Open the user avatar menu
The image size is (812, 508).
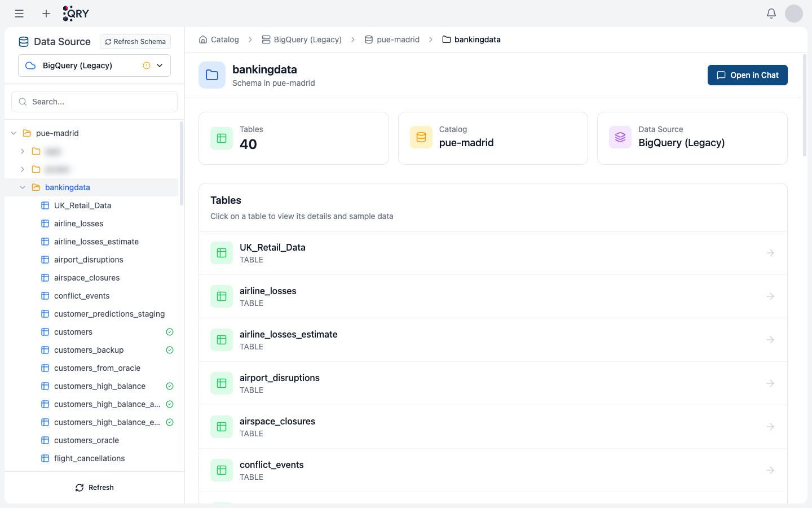(794, 14)
